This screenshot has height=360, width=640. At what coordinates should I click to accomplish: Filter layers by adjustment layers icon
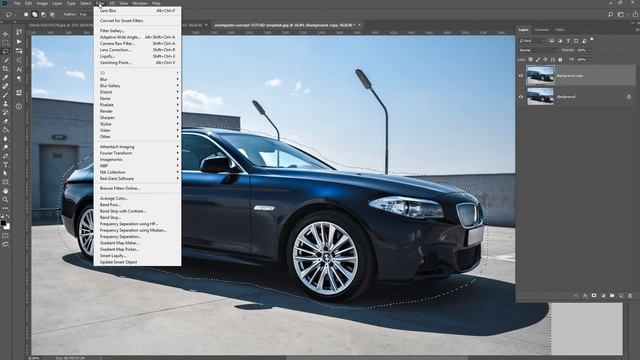tap(560, 41)
